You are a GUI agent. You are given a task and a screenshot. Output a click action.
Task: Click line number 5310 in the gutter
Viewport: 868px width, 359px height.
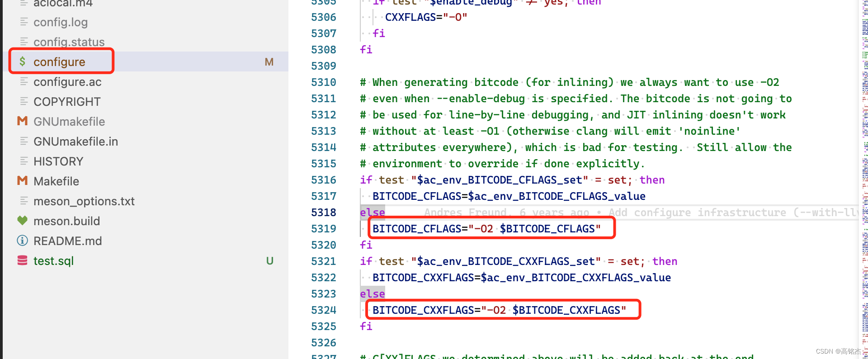324,82
